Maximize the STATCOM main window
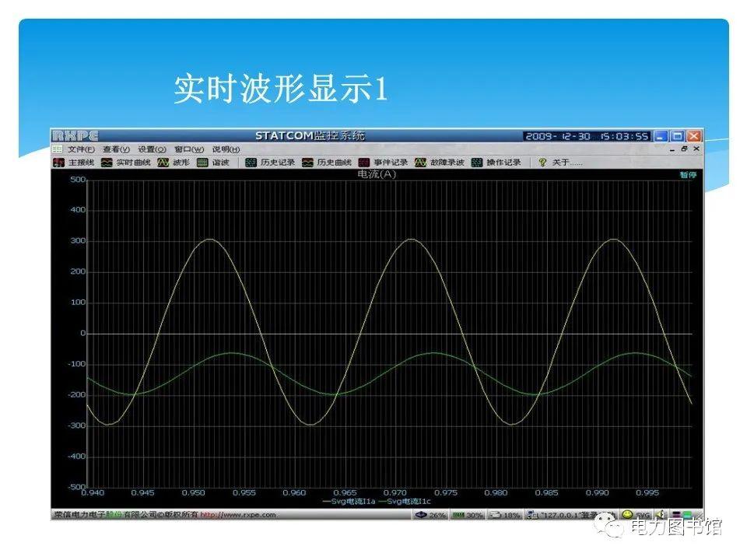 (677, 136)
